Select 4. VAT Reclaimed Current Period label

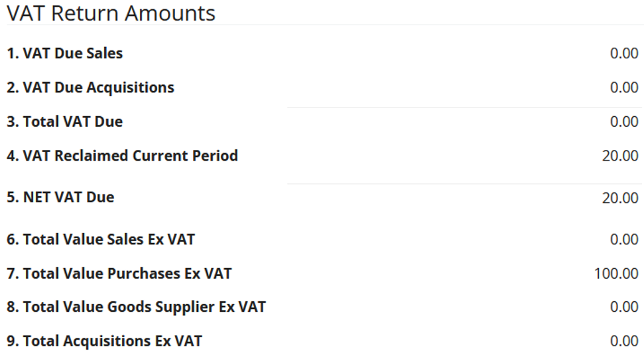(x=122, y=156)
